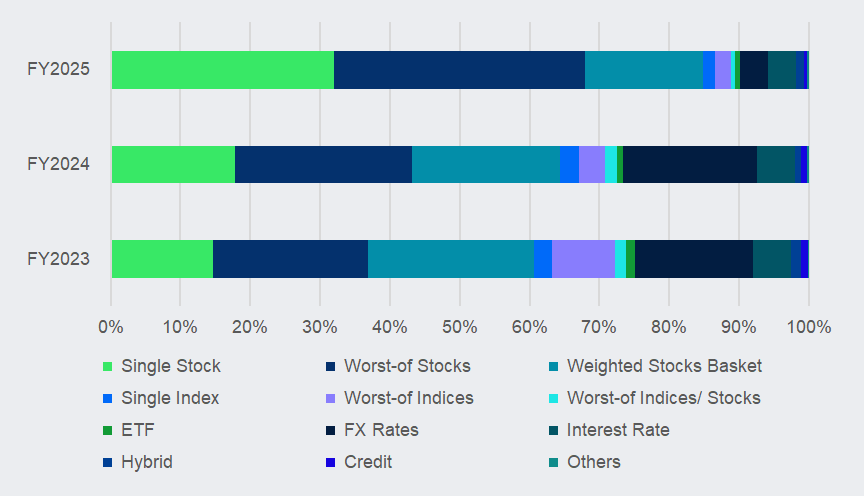This screenshot has width=864, height=496.
Task: Click the Single Stock legend color swatch
Action: [108, 366]
